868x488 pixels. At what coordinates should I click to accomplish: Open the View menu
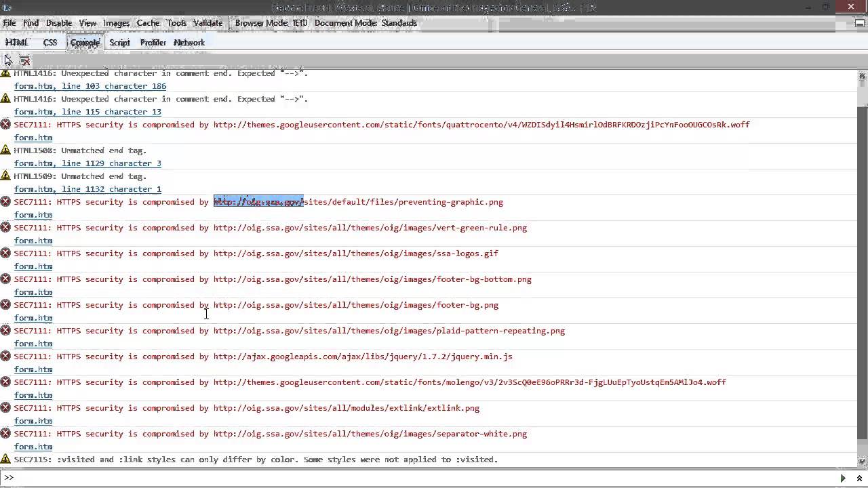pos(87,23)
